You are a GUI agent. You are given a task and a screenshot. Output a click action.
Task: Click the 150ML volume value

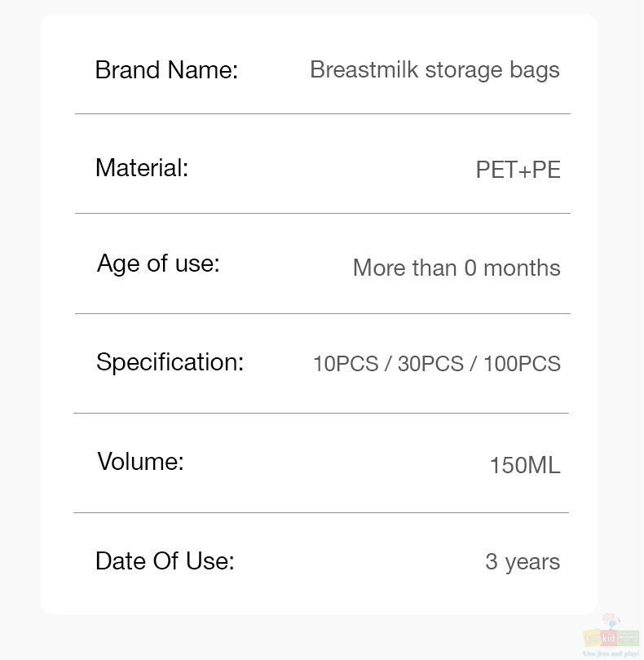pyautogui.click(x=525, y=466)
